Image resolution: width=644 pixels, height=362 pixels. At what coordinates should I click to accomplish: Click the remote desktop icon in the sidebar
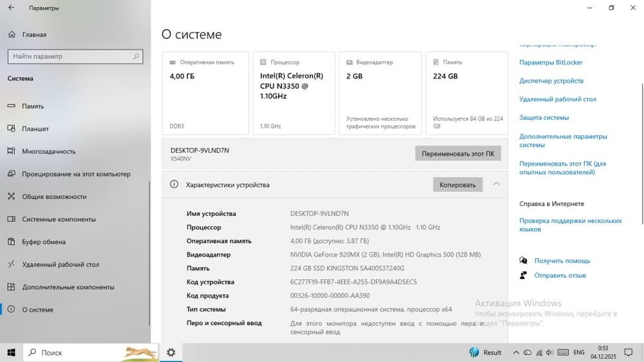pyautogui.click(x=11, y=264)
